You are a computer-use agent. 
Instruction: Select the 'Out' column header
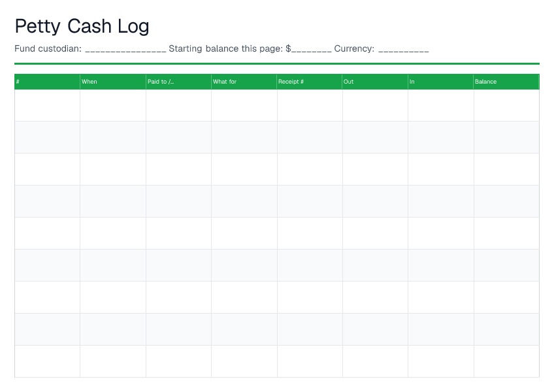click(x=375, y=82)
